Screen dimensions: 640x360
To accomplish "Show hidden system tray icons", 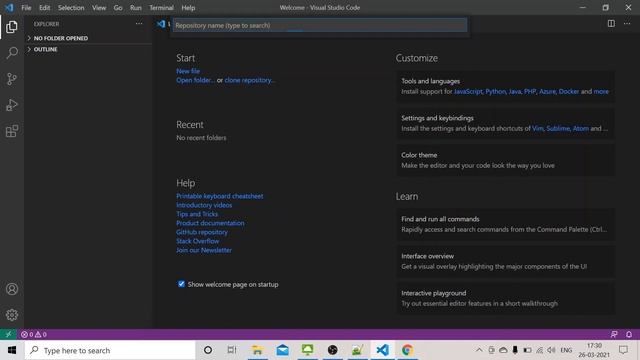I will click(479, 350).
